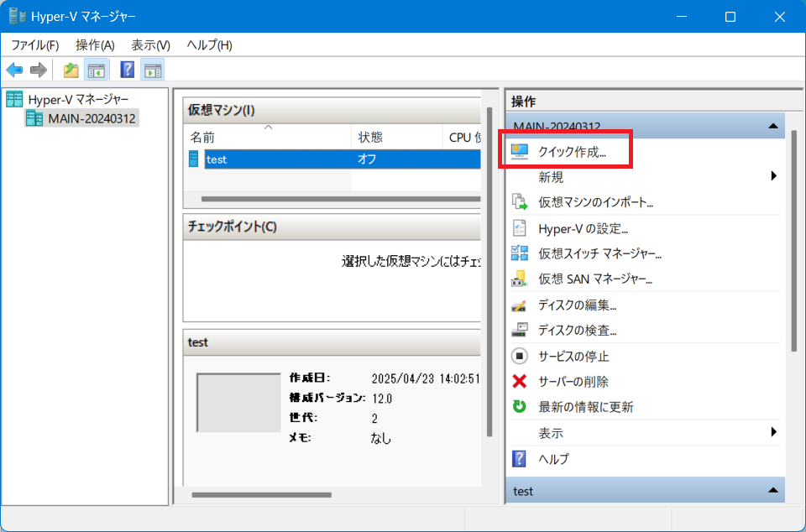Maximize the Hyper-V マネージャー window
This screenshot has width=806, height=532.
click(730, 17)
